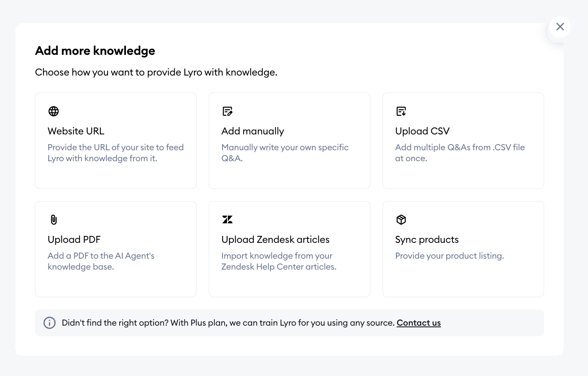Screen dimensions: 588x376
Task: Select the Website URL title
Action: [x=76, y=131]
